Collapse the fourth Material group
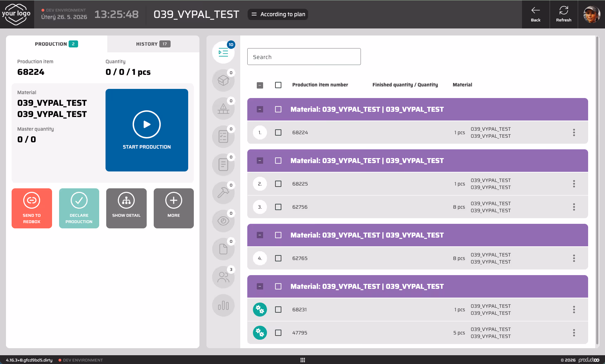 [x=260, y=286]
